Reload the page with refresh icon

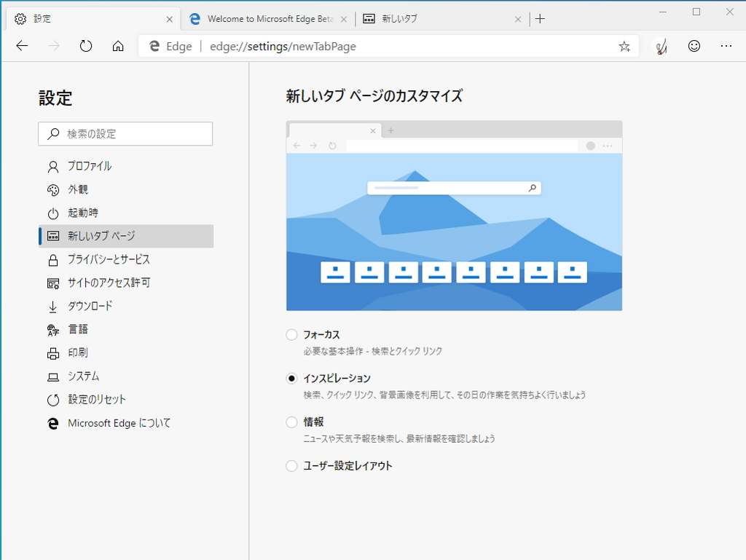[x=86, y=46]
